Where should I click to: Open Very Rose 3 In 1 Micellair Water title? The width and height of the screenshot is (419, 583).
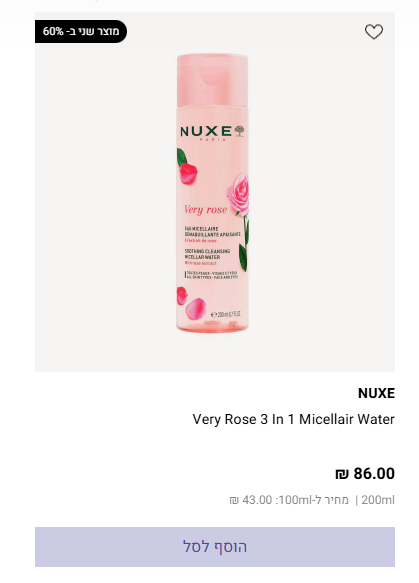click(293, 419)
